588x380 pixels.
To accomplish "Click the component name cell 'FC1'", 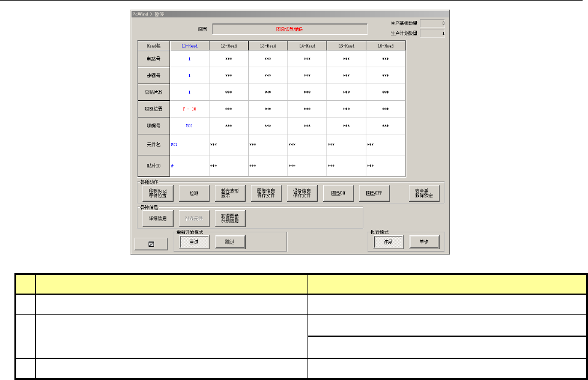I will coord(189,145).
